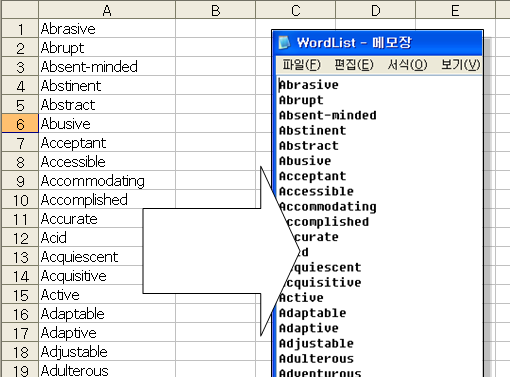
Task: Select the select-all corner of the spreadsheet
Action: (20, 10)
